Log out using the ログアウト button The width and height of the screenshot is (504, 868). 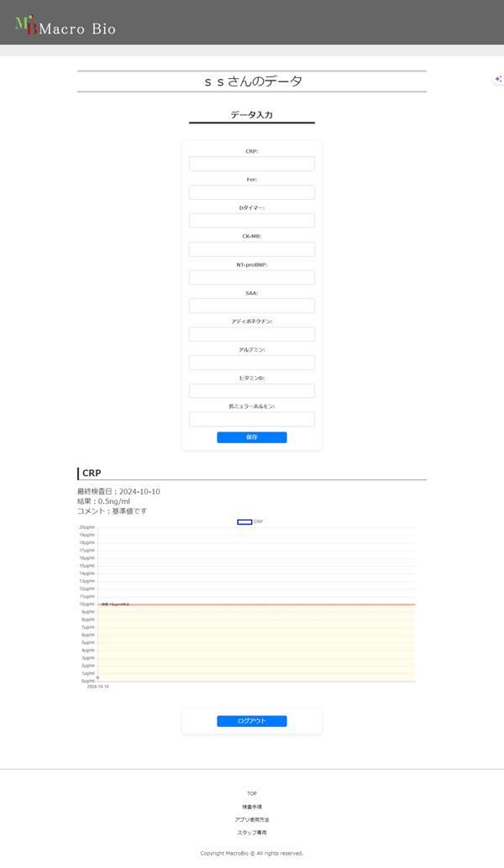[252, 721]
